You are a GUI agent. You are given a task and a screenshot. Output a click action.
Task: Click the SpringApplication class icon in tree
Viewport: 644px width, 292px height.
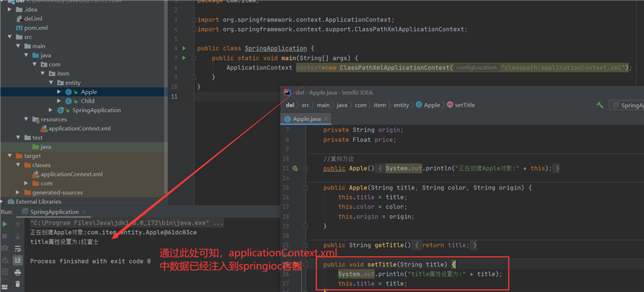tap(60, 110)
